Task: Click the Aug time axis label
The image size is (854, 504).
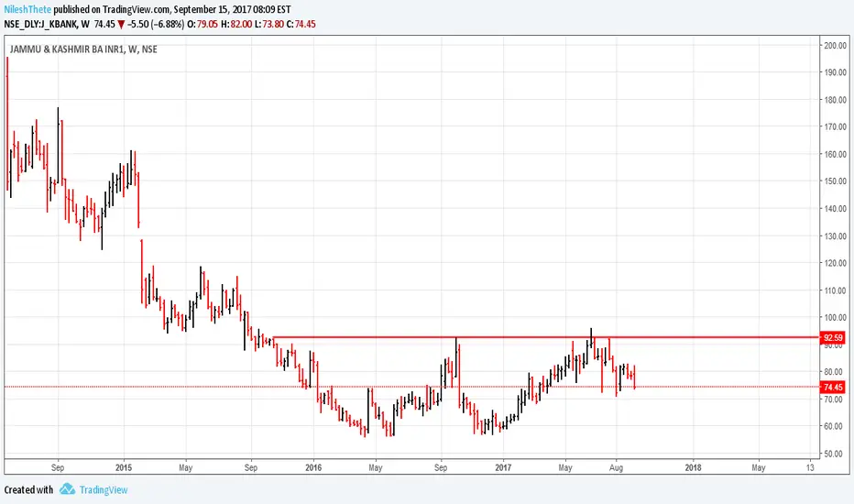Action: (x=616, y=467)
